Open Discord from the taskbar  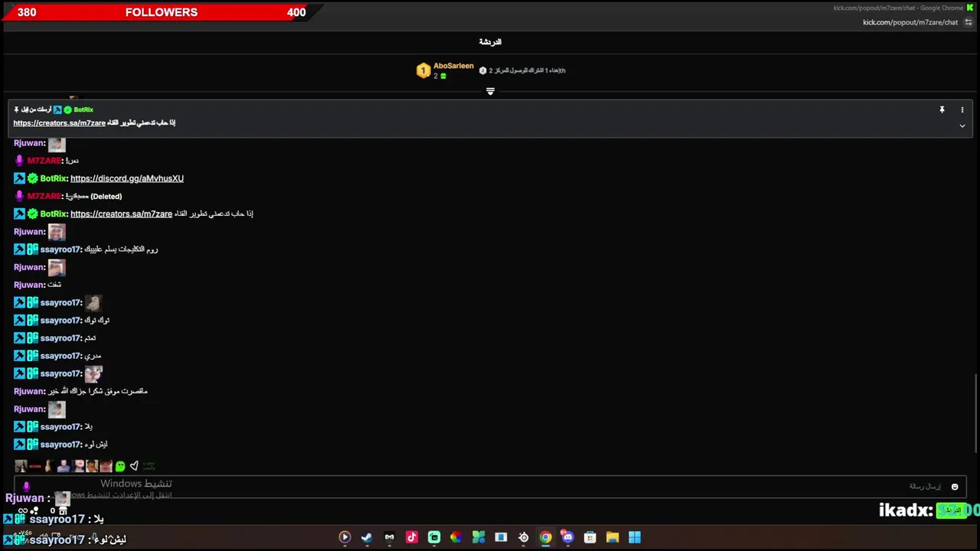click(x=567, y=537)
